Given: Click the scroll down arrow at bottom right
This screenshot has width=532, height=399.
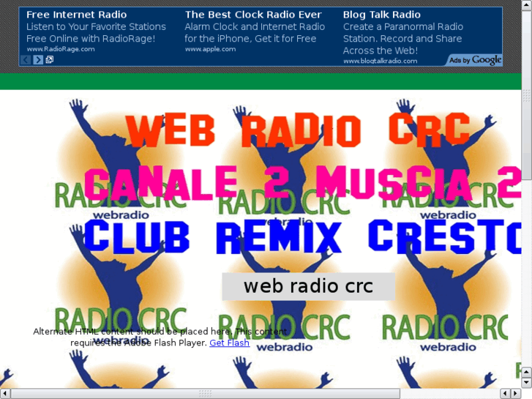Looking at the screenshot, I should [527, 382].
